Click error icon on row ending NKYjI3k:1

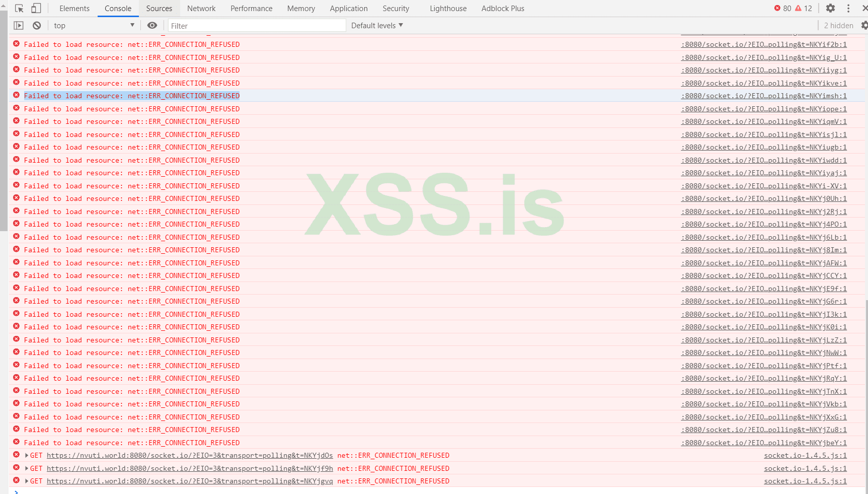[17, 314]
